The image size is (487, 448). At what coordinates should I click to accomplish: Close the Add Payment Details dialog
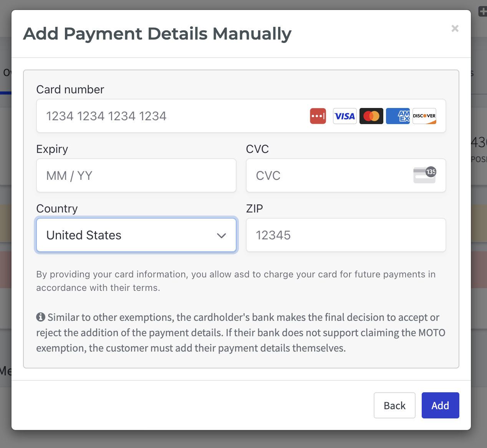455,28
